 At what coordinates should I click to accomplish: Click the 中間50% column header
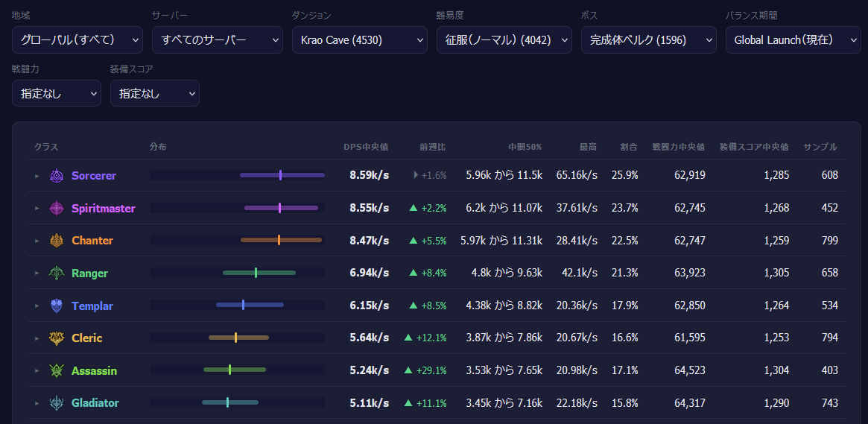click(x=525, y=147)
